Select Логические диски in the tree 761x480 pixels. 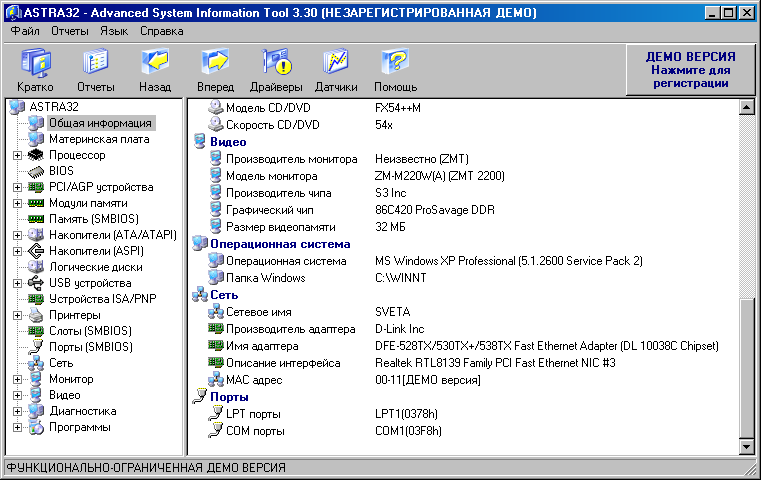(95, 267)
